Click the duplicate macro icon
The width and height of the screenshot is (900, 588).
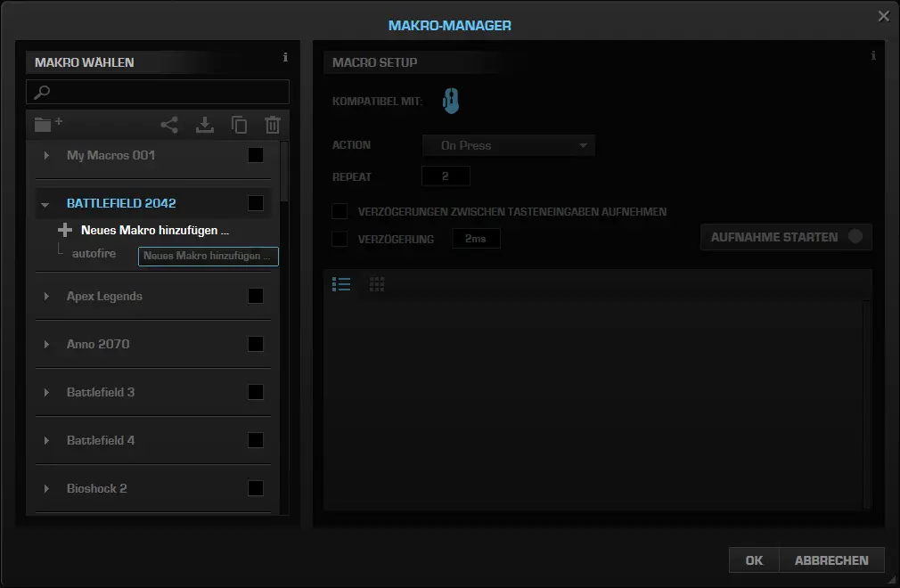click(239, 125)
